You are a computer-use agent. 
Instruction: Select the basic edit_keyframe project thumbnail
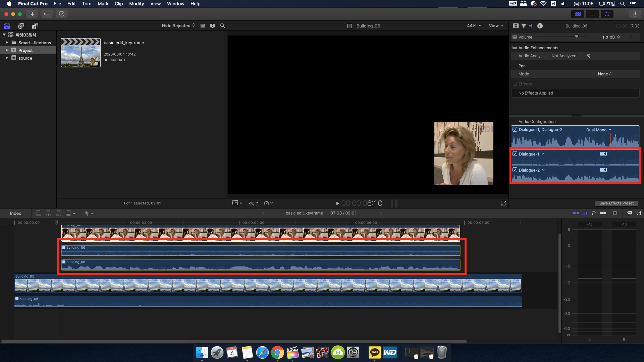[x=80, y=53]
